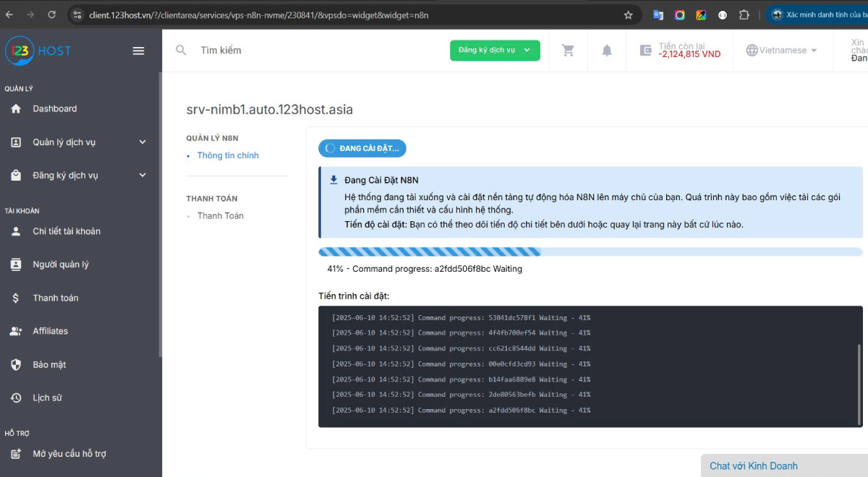
Task: Click log line with 2de80563befb
Action: pyautogui.click(x=461, y=395)
